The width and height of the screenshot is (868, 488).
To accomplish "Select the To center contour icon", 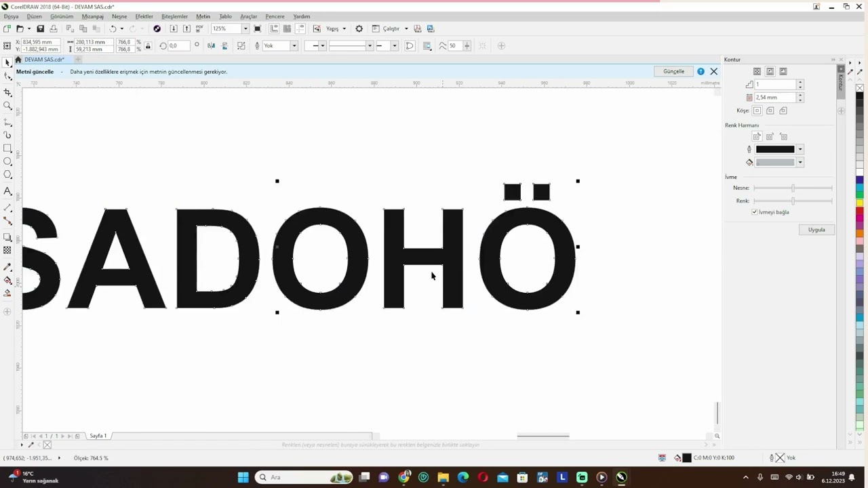I will tap(757, 71).
